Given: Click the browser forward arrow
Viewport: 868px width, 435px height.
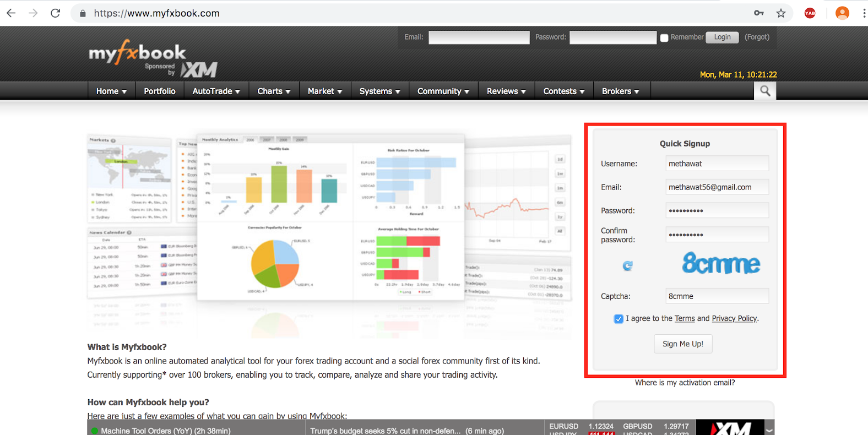Looking at the screenshot, I should [33, 13].
